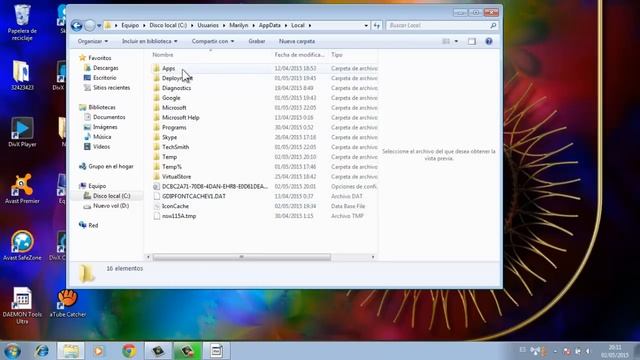This screenshot has height=360, width=640.
Task: Click the scroll right arrow of file list
Action: point(373,257)
